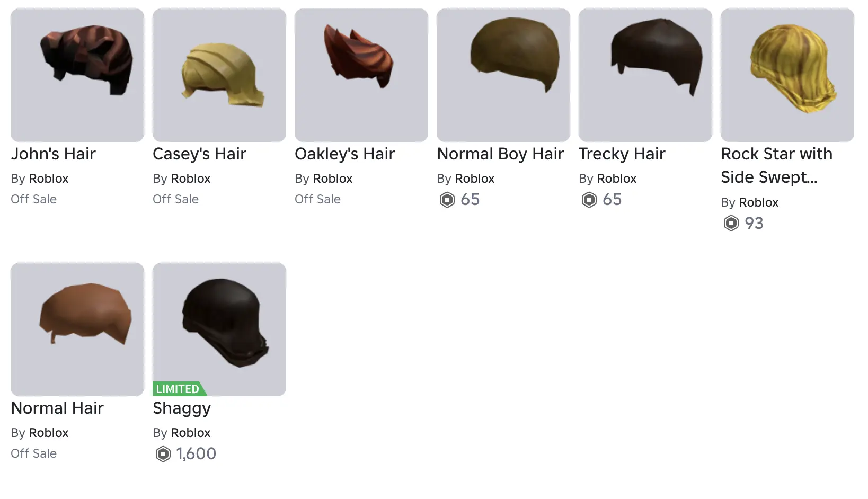Image resolution: width=868 pixels, height=499 pixels.
Task: Open Normal Boy Hair thumbnail image
Action: click(x=503, y=75)
